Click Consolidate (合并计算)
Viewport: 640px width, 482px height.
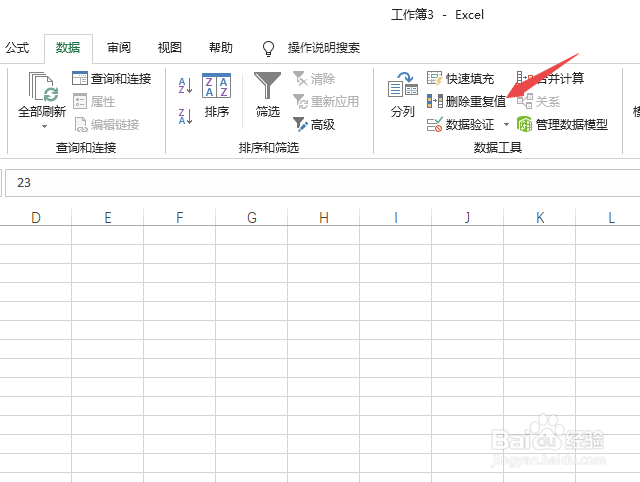coord(550,78)
